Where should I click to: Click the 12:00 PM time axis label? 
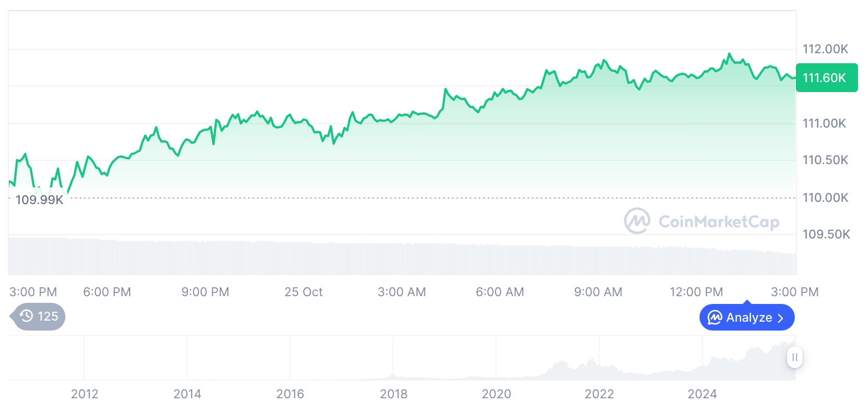click(x=696, y=292)
